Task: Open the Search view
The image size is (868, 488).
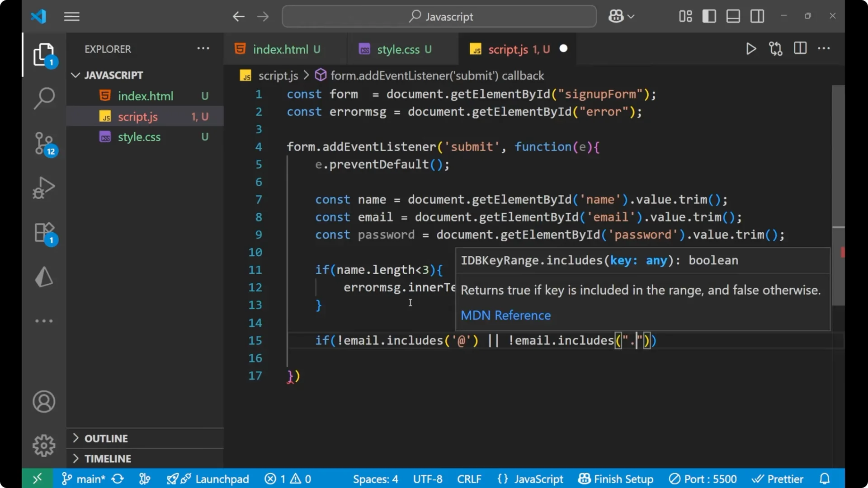Action: [44, 98]
